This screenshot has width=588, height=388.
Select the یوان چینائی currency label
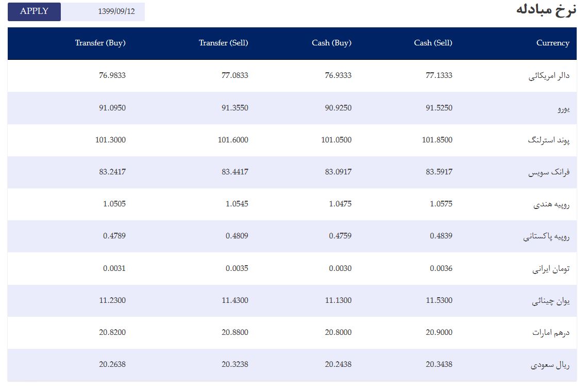pos(550,301)
